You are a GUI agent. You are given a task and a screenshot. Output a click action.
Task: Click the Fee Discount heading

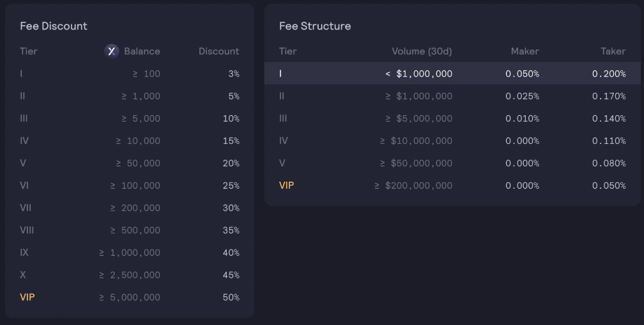click(54, 26)
